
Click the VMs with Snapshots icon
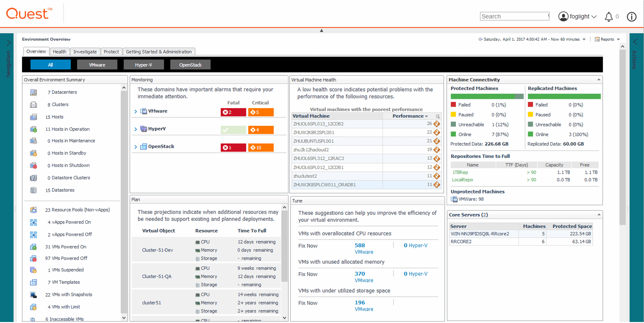33,295
